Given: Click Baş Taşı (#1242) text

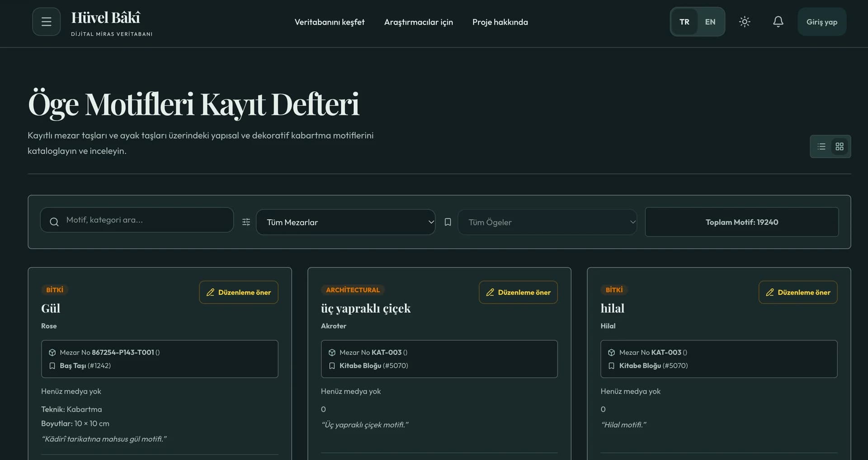Looking at the screenshot, I should pyautogui.click(x=85, y=366).
